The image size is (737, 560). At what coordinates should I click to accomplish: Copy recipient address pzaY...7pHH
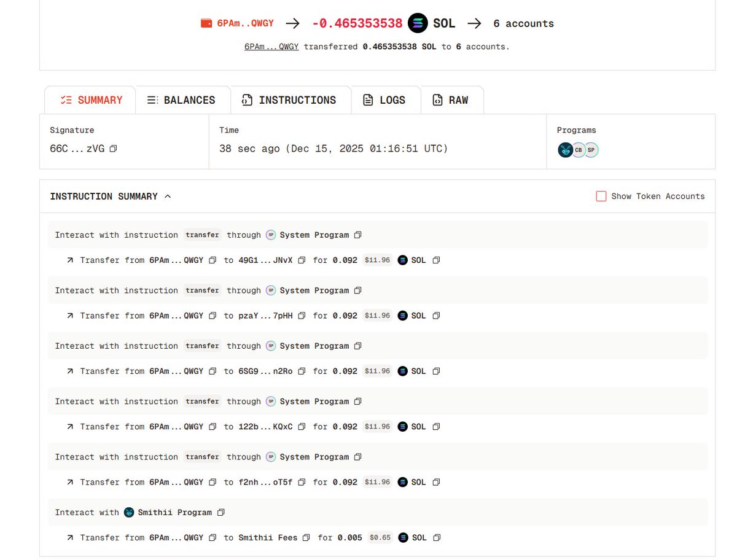pos(302,316)
